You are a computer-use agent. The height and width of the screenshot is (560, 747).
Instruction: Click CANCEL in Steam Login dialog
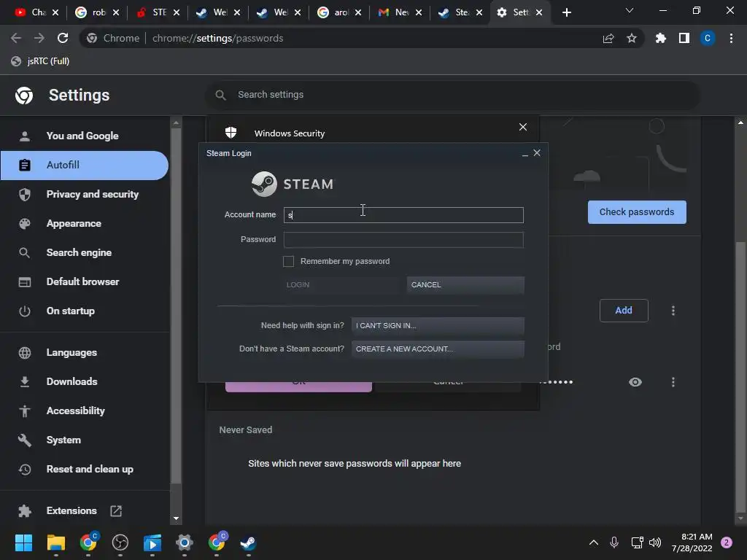(x=465, y=285)
